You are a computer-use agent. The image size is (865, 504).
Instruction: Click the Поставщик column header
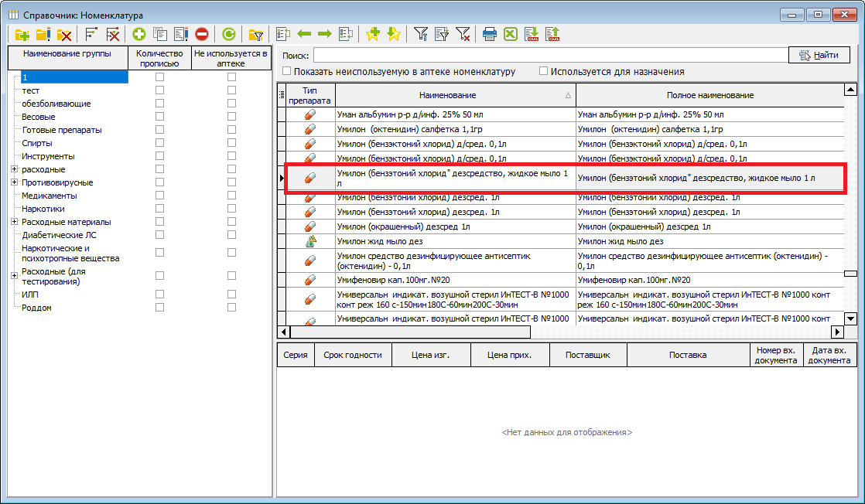pos(587,355)
